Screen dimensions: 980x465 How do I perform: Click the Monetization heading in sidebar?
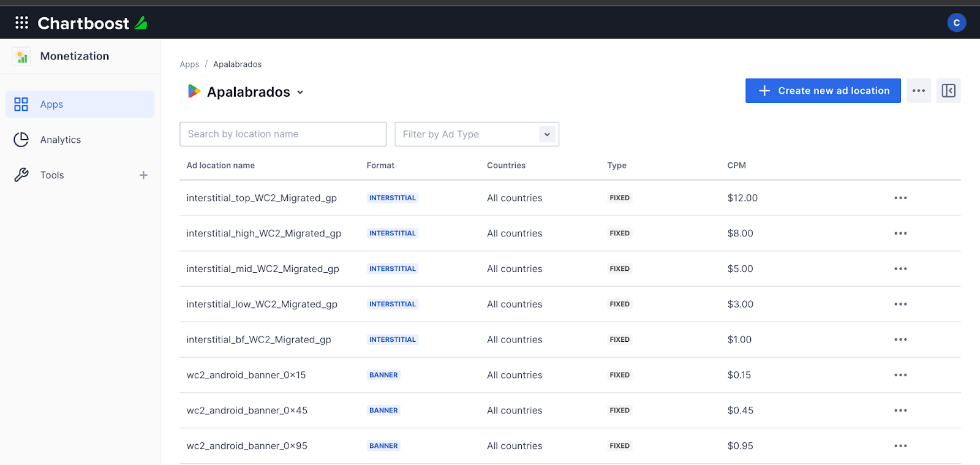pos(75,56)
